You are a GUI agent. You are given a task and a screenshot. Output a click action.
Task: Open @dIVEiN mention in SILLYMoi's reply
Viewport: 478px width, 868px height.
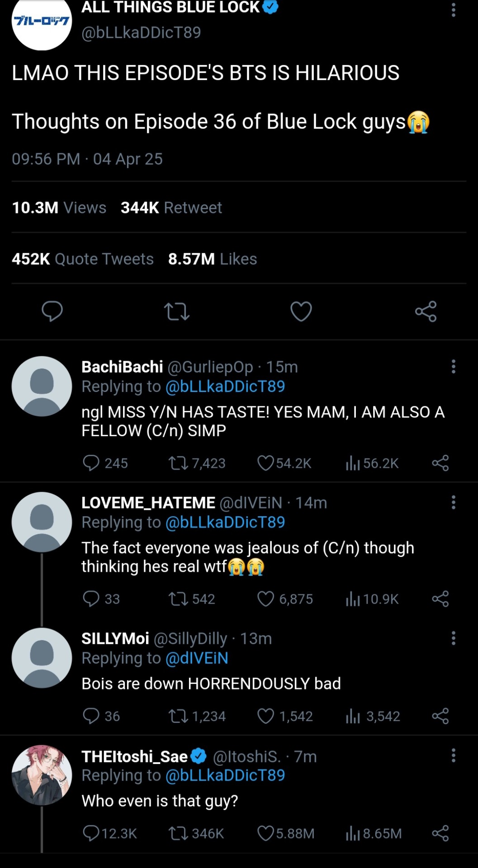coord(197,658)
